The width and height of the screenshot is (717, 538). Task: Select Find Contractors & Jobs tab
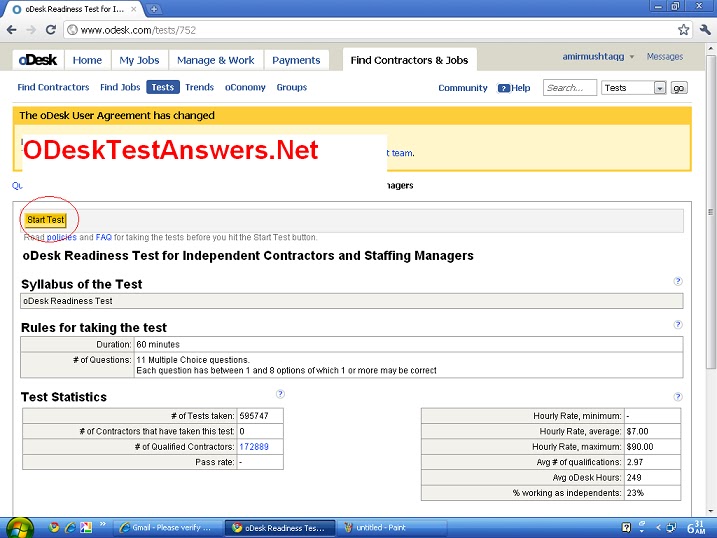(409, 60)
